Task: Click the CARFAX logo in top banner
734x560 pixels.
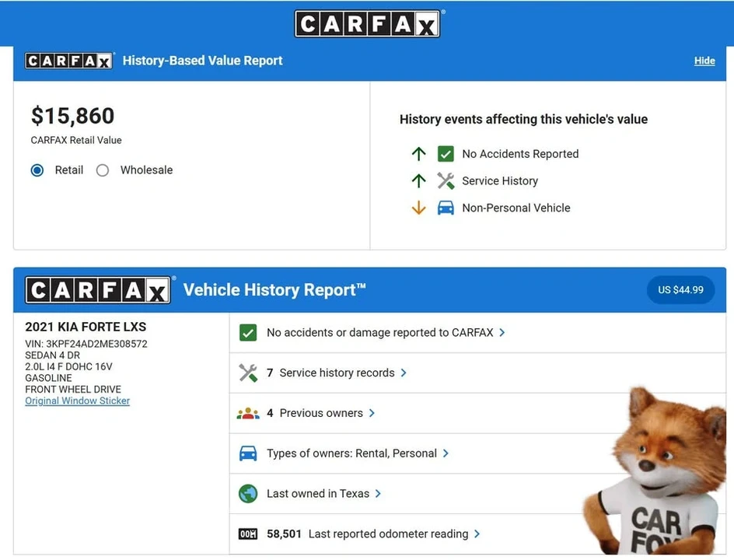Action: point(368,23)
